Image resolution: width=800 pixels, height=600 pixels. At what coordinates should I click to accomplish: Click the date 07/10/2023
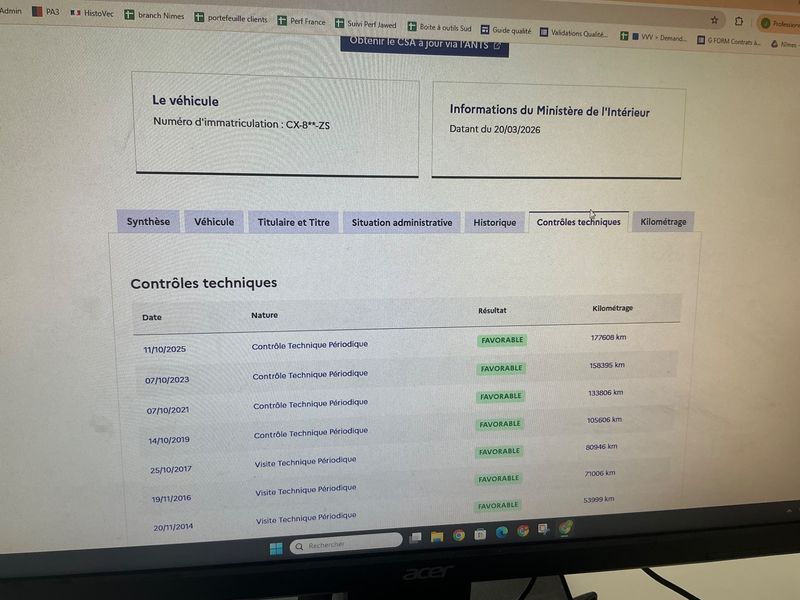click(x=167, y=380)
